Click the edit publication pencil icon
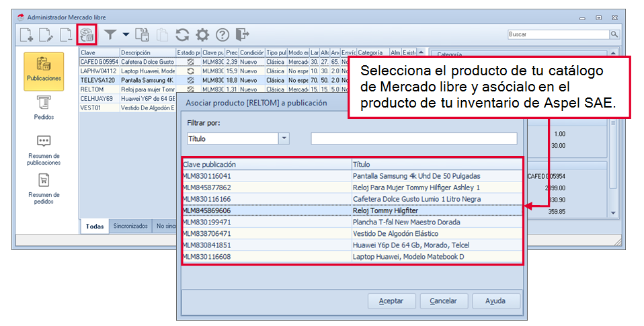Screen dimensions: 644x326 46,34
